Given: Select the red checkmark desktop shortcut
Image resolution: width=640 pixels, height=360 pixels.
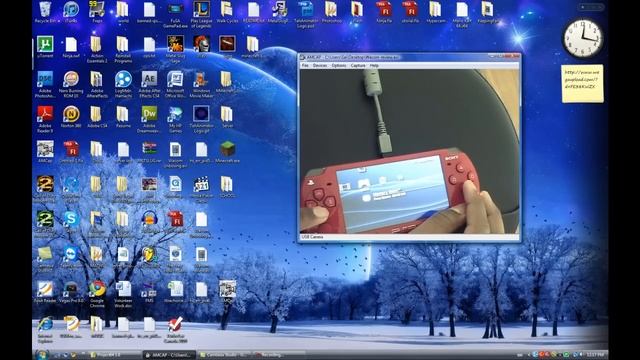Looking at the screenshot, I should (x=175, y=329).
